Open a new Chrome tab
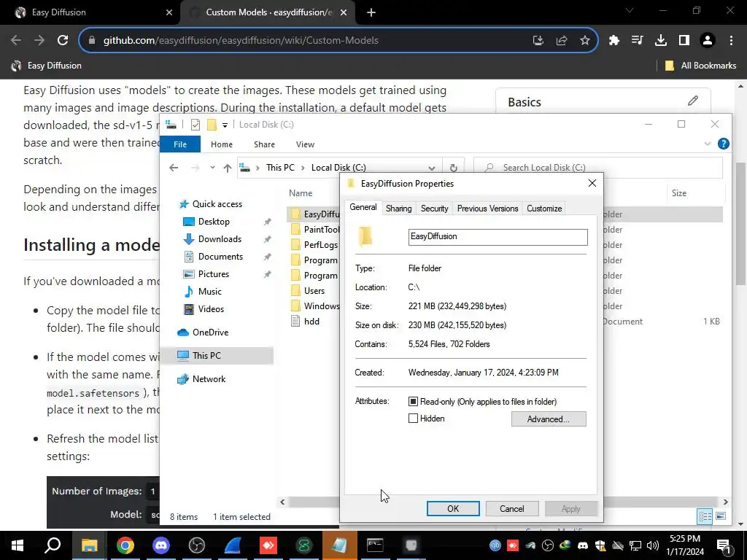The image size is (747, 560). (371, 13)
